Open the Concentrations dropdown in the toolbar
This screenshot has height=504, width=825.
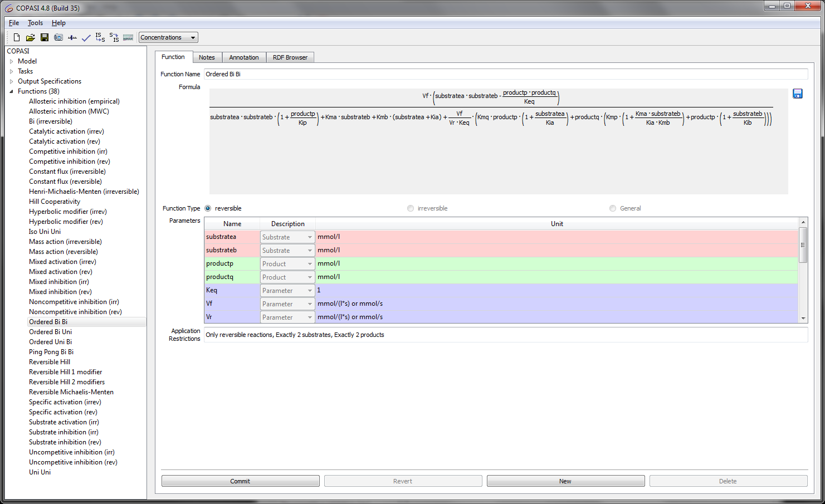(x=168, y=37)
